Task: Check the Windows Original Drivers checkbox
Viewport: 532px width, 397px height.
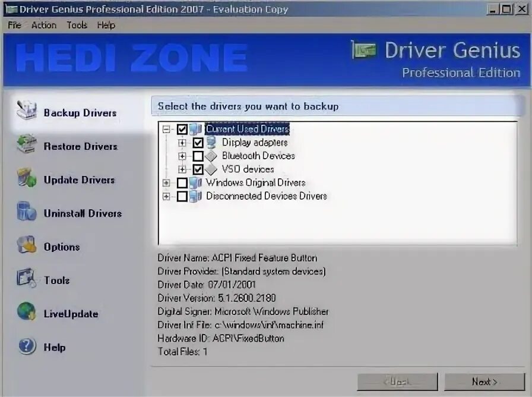Action: pyautogui.click(x=182, y=183)
